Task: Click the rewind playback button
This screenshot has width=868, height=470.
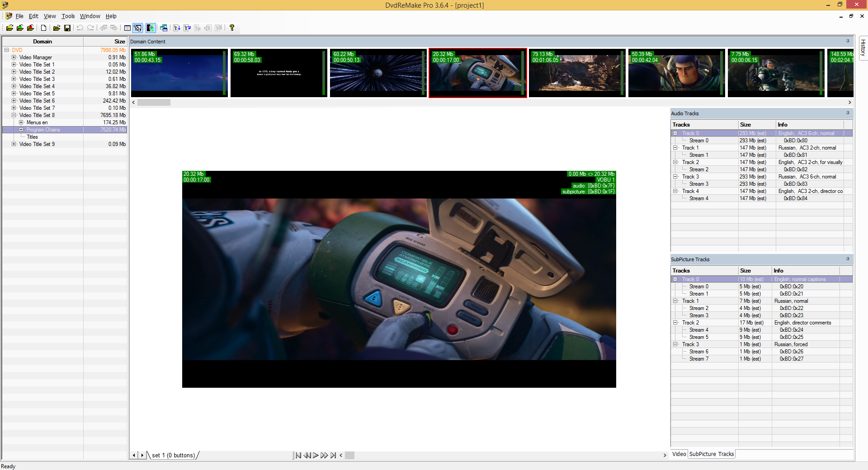Action: 307,456
